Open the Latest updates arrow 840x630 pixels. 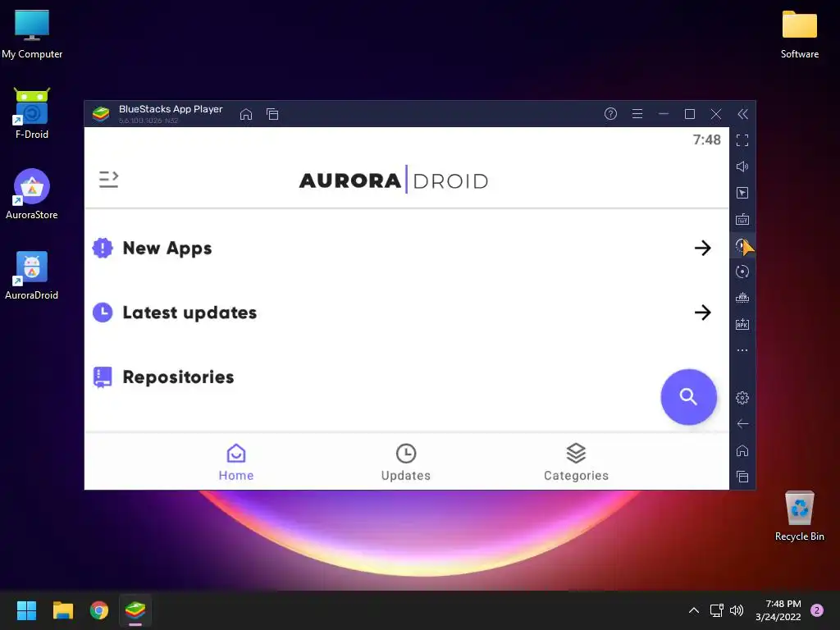(x=702, y=313)
